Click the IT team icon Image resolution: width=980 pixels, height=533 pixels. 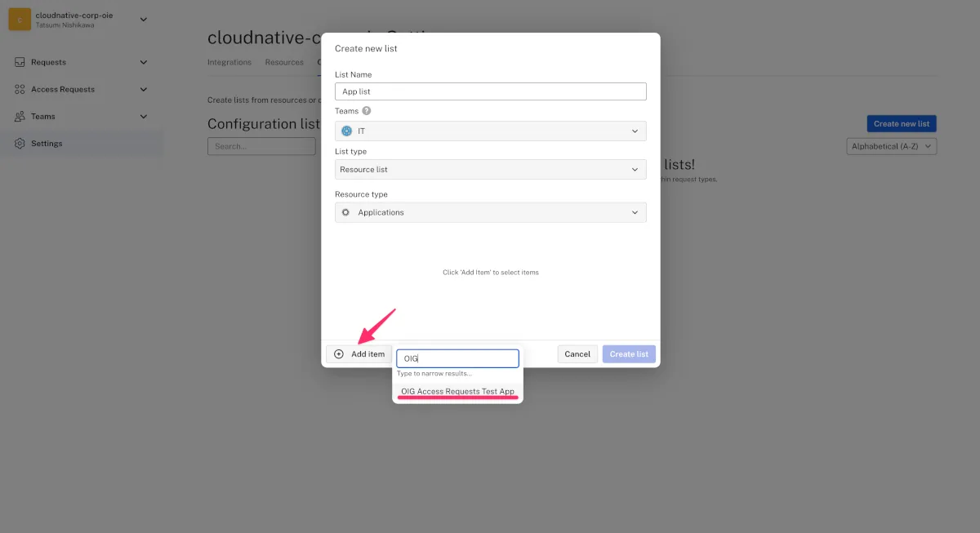pos(346,131)
